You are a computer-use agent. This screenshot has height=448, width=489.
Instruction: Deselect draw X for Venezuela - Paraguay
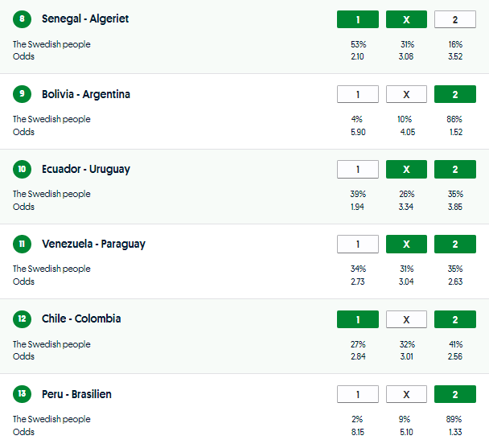click(406, 244)
